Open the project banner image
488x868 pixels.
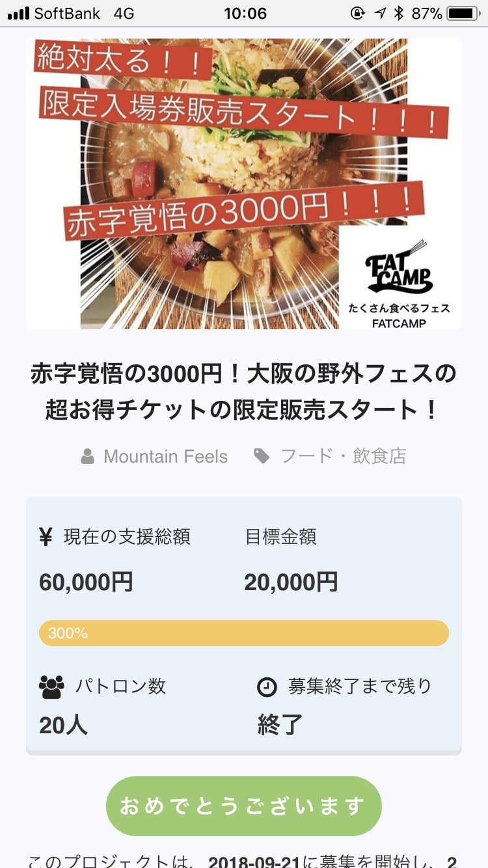pos(244,183)
